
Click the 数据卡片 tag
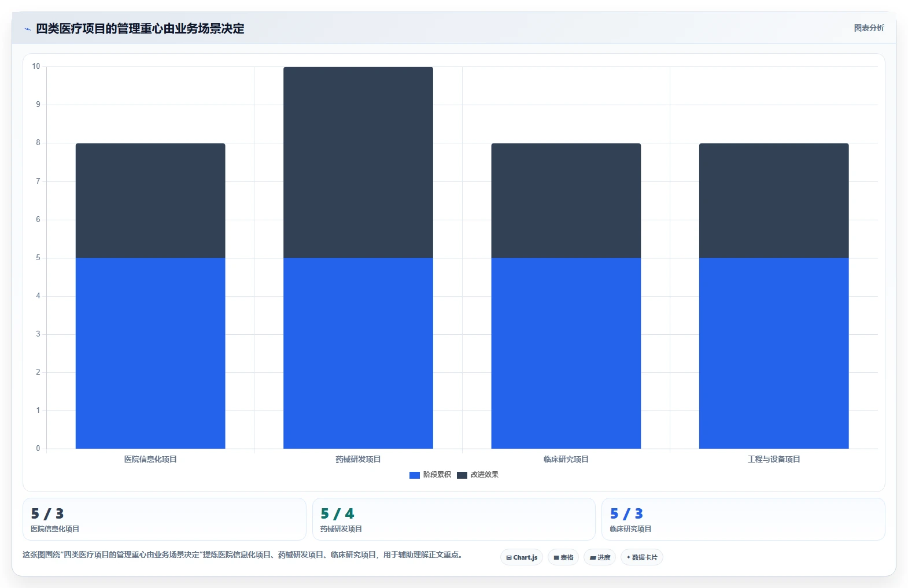pos(642,557)
